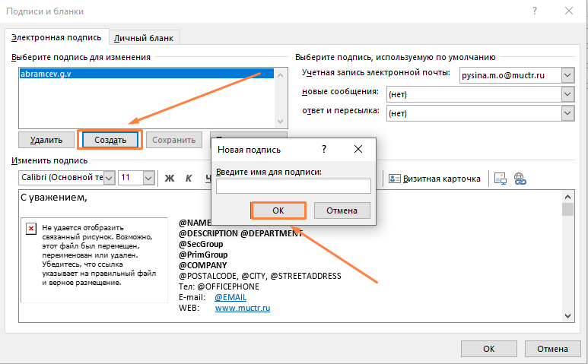Insert picture using the image icon
The height and width of the screenshot is (364, 588).
click(x=501, y=179)
